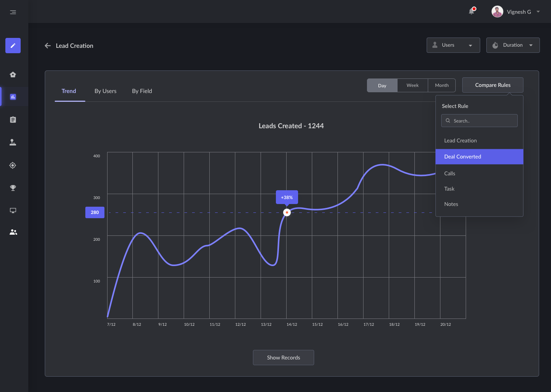The height and width of the screenshot is (392, 551).
Task: Switch to the By Field tab
Action: [142, 91]
